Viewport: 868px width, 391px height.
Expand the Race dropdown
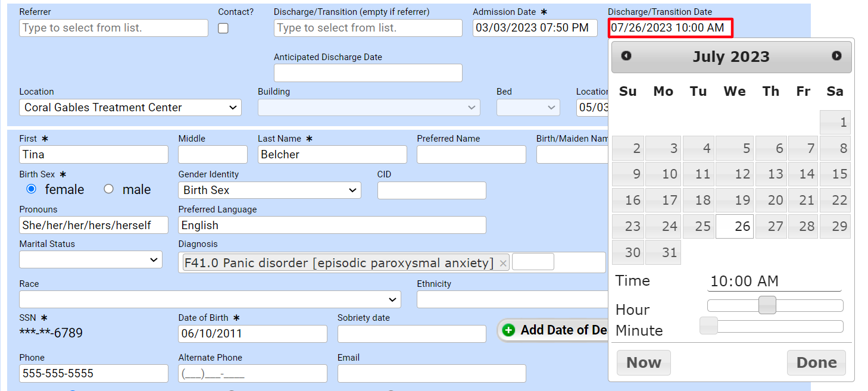click(x=210, y=299)
